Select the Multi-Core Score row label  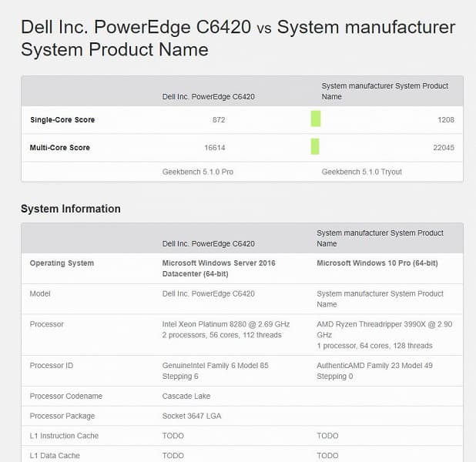click(60, 148)
